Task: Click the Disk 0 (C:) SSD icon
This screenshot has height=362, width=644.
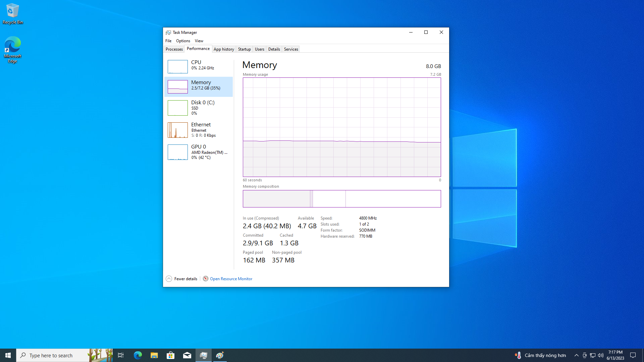Action: click(177, 107)
